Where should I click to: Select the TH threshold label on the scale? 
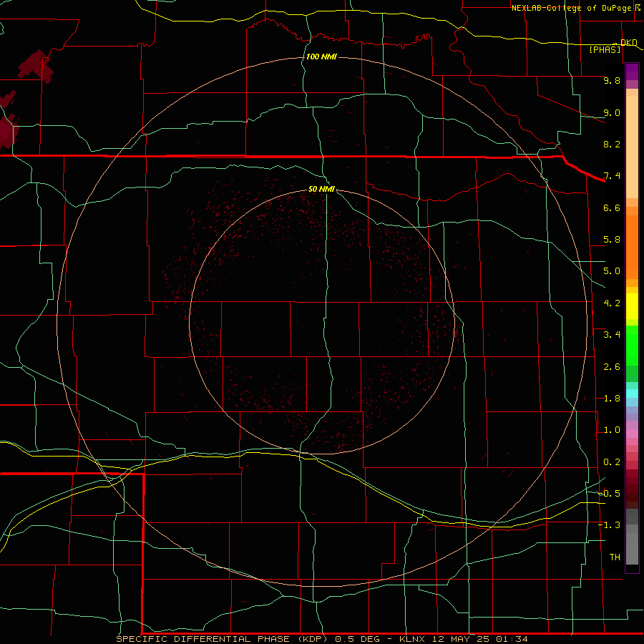(x=615, y=557)
